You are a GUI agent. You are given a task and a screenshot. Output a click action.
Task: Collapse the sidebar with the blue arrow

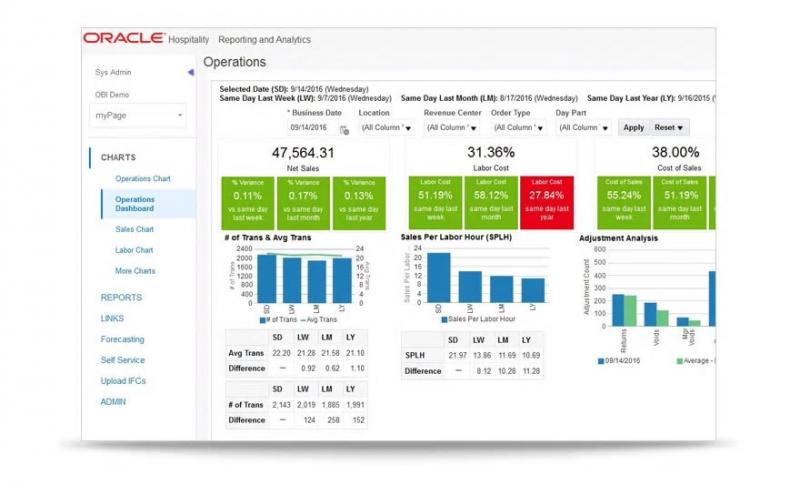click(190, 73)
